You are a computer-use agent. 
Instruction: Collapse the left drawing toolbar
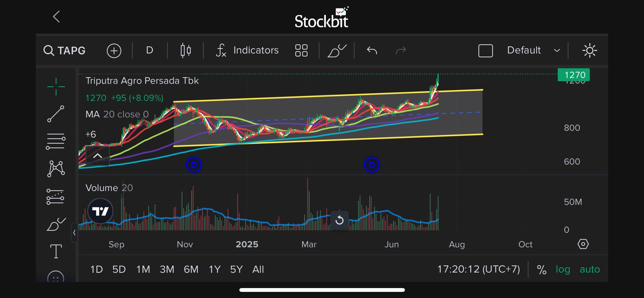(x=74, y=233)
